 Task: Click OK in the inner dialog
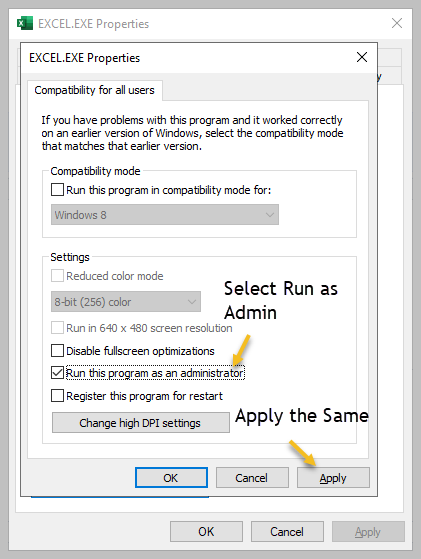coord(171,478)
